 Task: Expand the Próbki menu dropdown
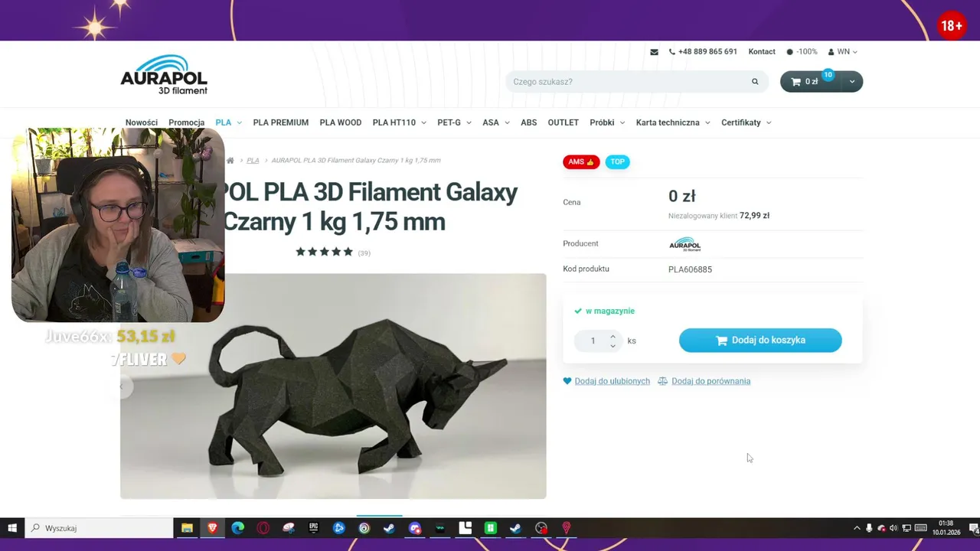click(x=622, y=122)
